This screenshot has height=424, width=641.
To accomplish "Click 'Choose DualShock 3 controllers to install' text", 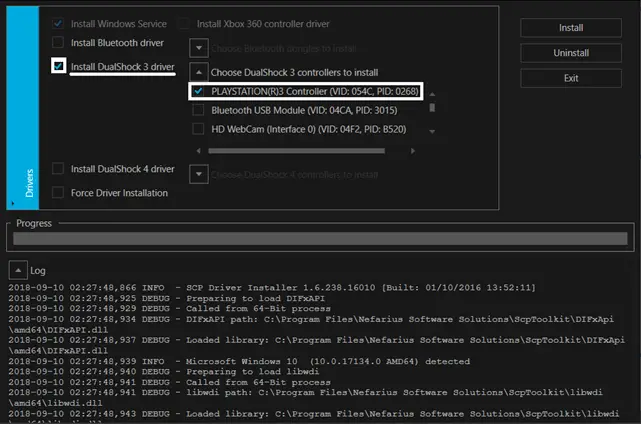I will pyautogui.click(x=294, y=73).
